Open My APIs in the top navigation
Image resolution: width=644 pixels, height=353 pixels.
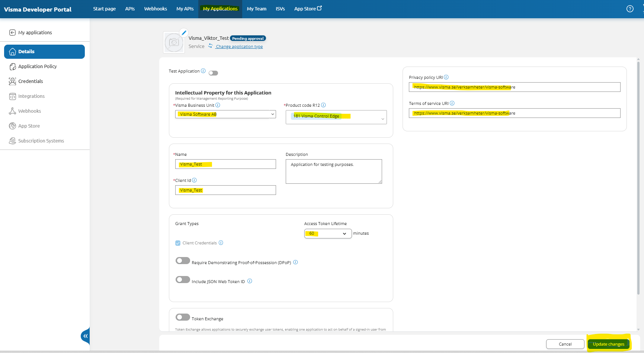click(185, 9)
